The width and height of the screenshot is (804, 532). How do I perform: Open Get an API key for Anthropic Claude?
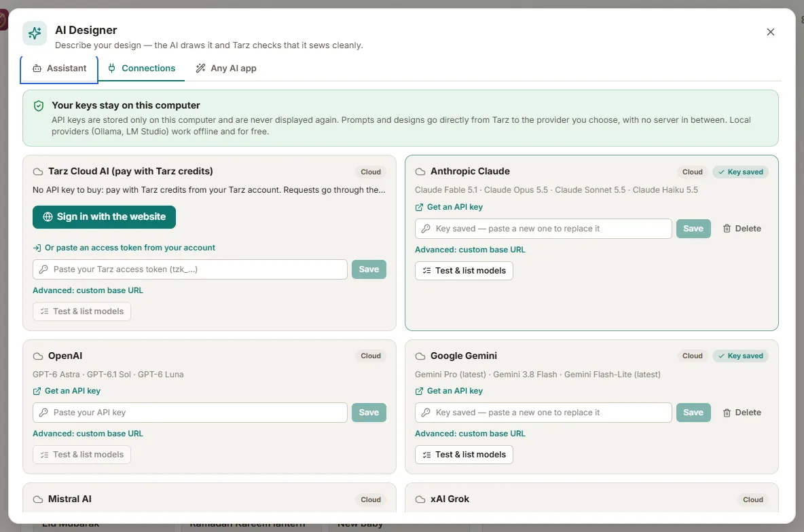tap(449, 207)
